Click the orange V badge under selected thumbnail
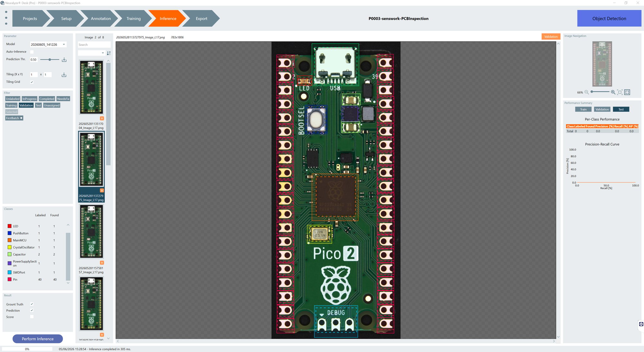Image resolution: width=644 pixels, height=352 pixels. pos(102,190)
